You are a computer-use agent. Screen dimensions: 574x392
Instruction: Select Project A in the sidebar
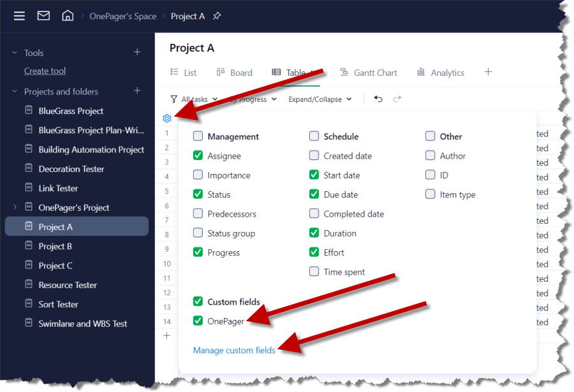pyautogui.click(x=77, y=226)
